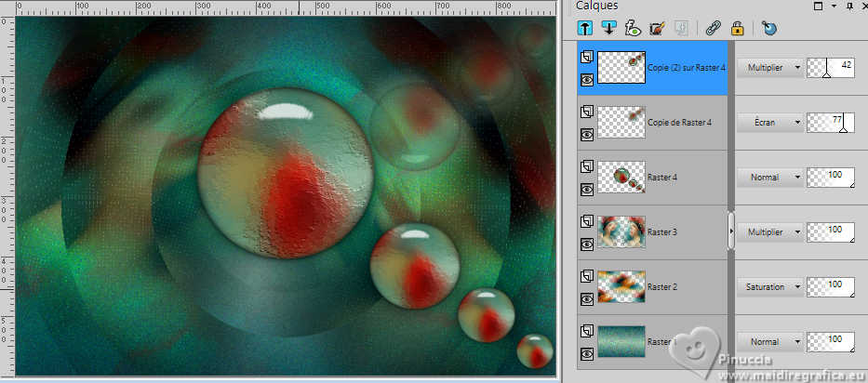868x383 pixels.
Task: Toggle visibility of Raster 2 layer
Action: pos(587,299)
